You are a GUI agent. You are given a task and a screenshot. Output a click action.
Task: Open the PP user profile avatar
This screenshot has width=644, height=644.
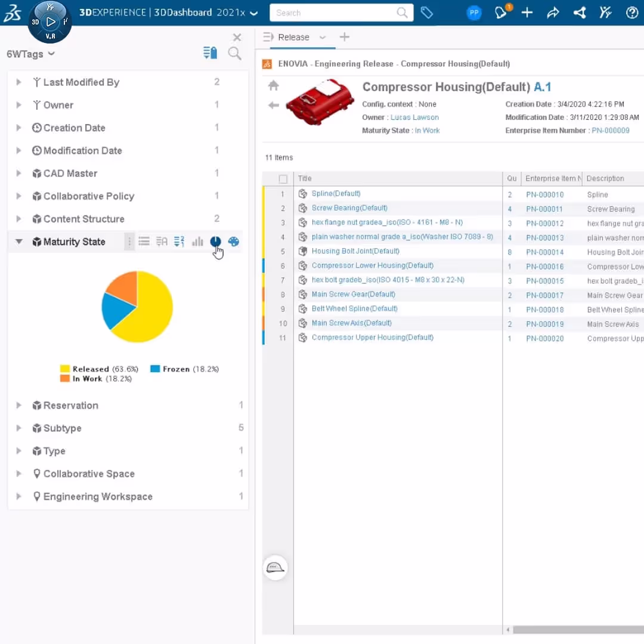[474, 13]
